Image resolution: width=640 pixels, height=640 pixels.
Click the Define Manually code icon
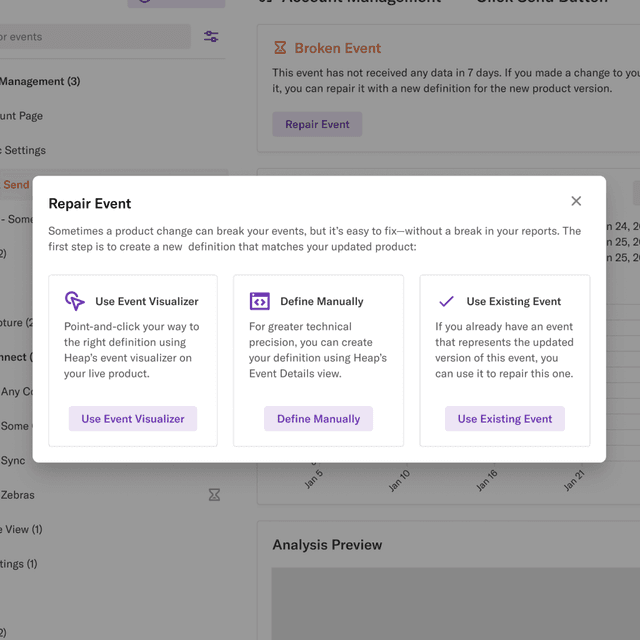(259, 301)
